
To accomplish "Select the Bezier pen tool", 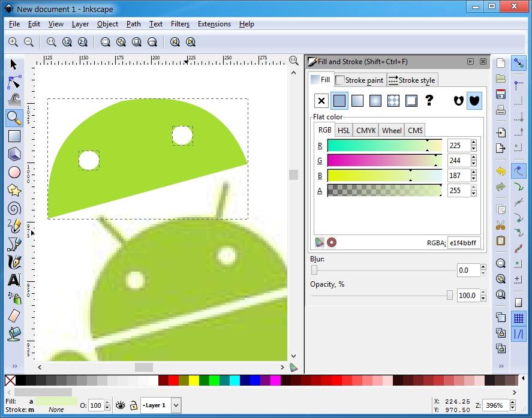I will (x=14, y=244).
